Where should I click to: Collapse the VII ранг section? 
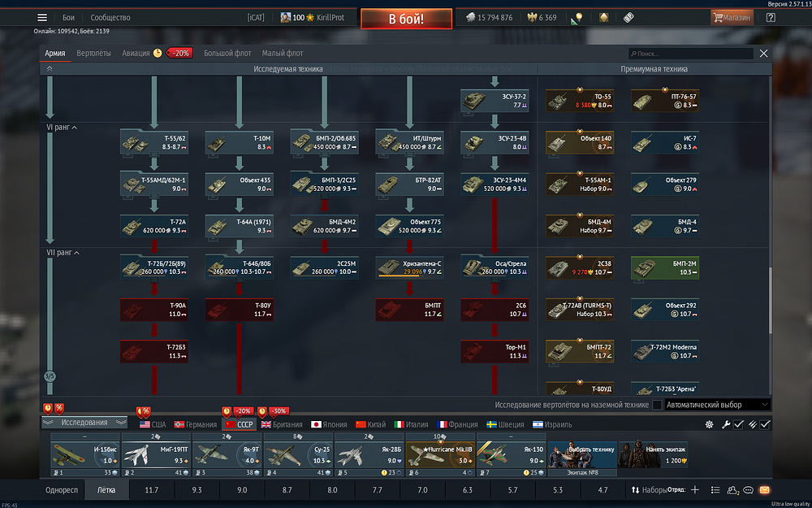[x=63, y=253]
